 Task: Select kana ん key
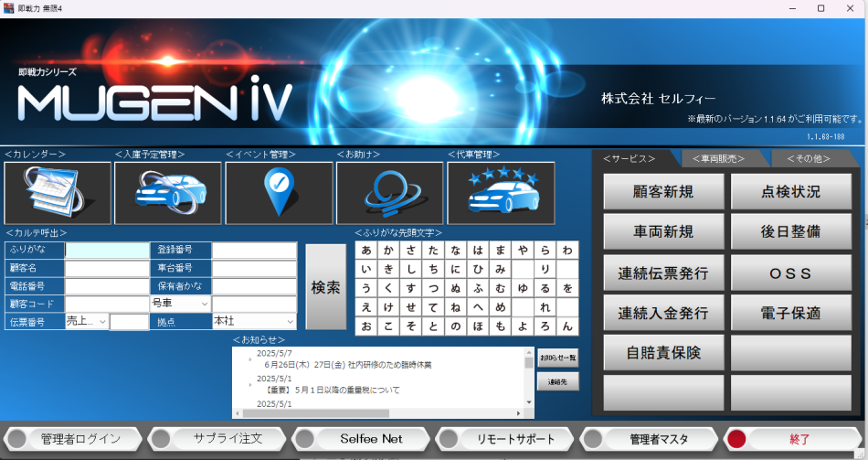(x=567, y=326)
